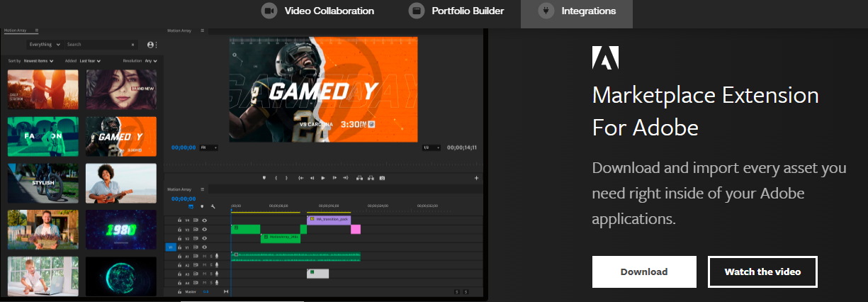Click the Export Frame camera icon
Screen dimensions: 868x302
pyautogui.click(x=382, y=178)
